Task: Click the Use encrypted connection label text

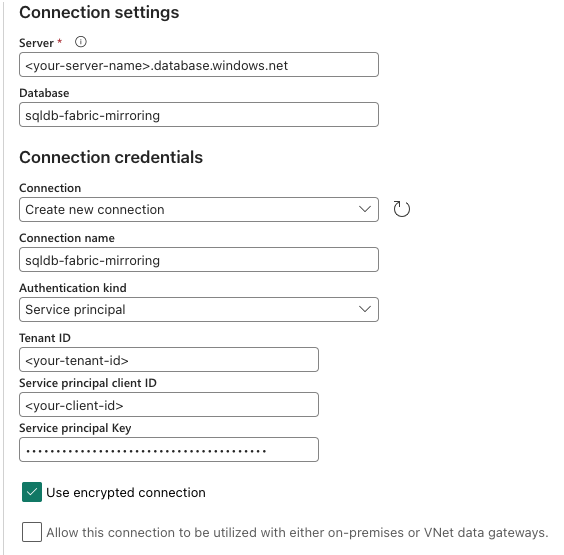Action: (126, 492)
